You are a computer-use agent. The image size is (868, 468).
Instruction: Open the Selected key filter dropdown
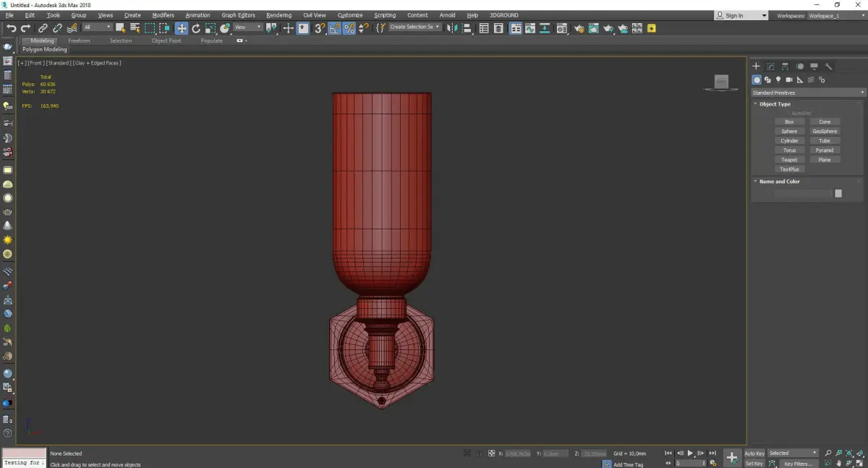point(793,453)
